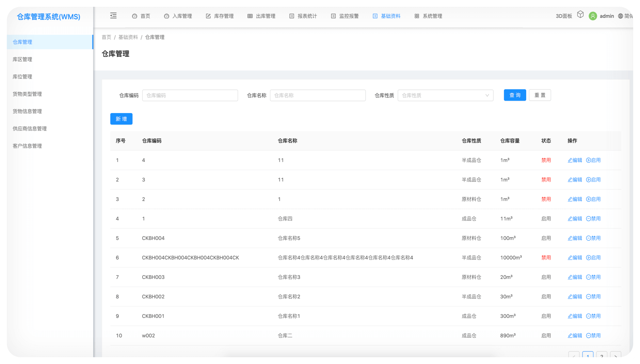Click the 基础资料 breadcrumb link
This screenshot has width=640, height=364.
[x=128, y=37]
